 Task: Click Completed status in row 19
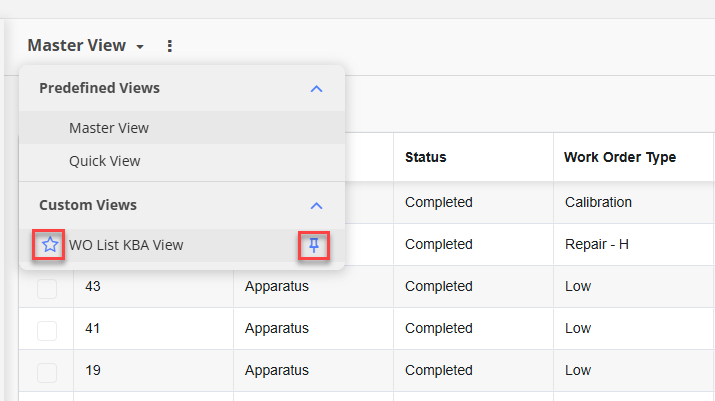[x=439, y=370]
